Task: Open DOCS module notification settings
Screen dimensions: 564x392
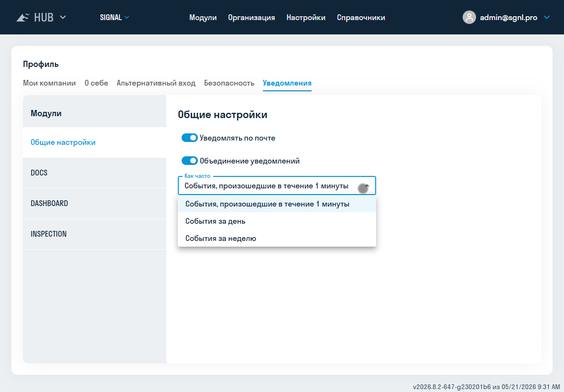Action: 95,173
